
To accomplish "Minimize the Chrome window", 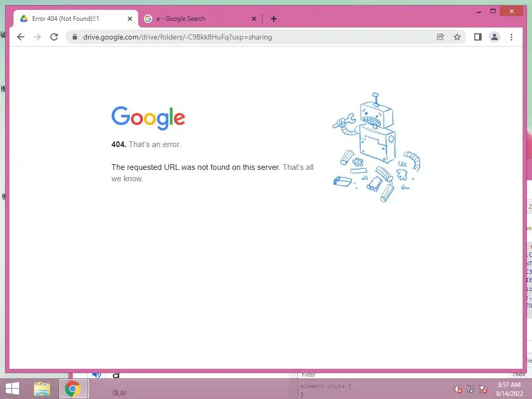I will click(x=479, y=11).
